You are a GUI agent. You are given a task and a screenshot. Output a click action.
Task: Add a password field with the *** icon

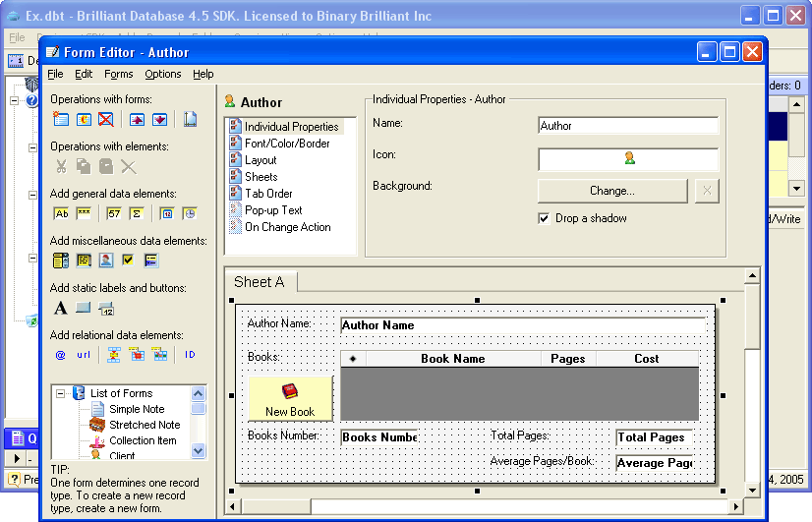tap(84, 213)
